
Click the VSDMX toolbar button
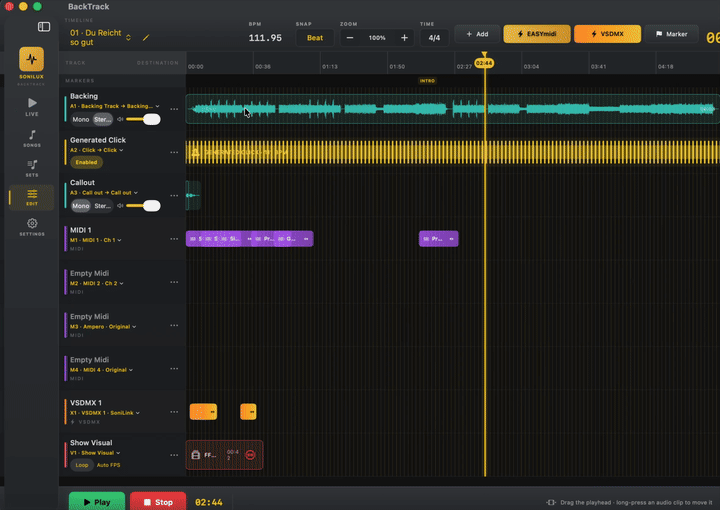click(607, 34)
